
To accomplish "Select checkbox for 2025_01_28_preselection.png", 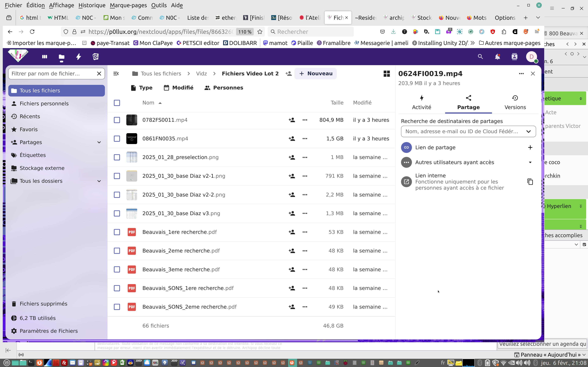I will point(117,157).
